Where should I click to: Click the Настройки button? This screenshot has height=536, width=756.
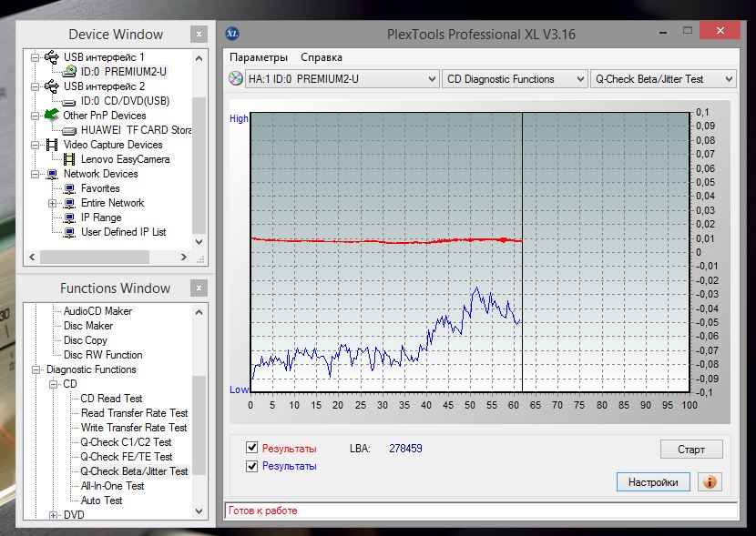click(x=653, y=482)
